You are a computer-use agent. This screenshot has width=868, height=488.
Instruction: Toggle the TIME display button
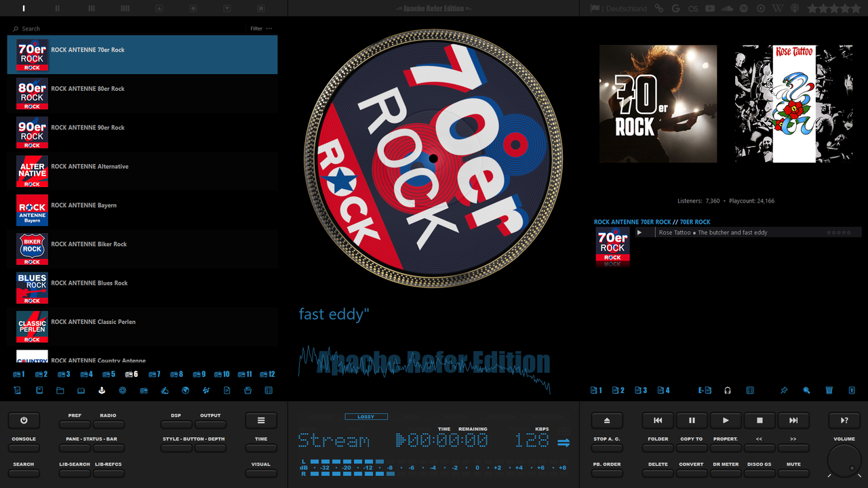[261, 447]
